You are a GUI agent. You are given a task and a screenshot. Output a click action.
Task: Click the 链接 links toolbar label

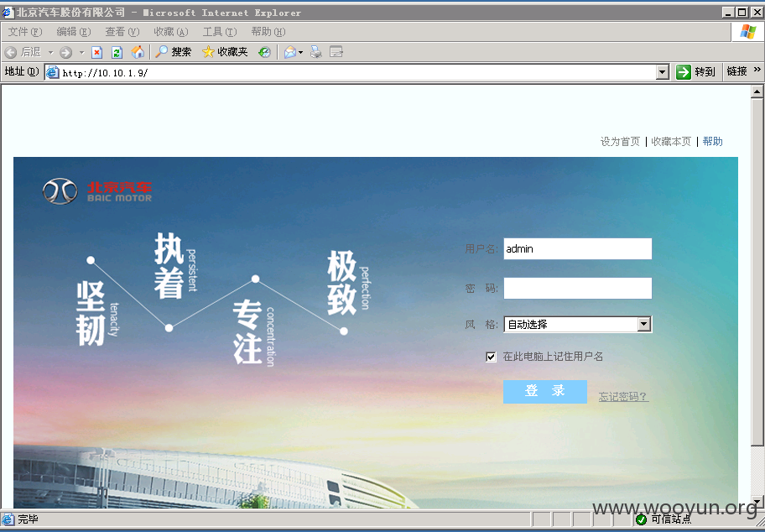click(x=736, y=71)
